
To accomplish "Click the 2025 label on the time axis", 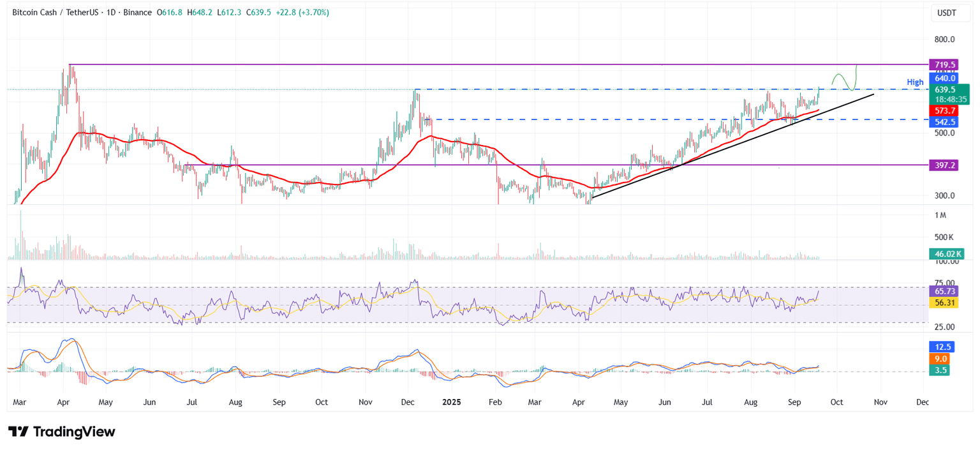I will (x=452, y=402).
